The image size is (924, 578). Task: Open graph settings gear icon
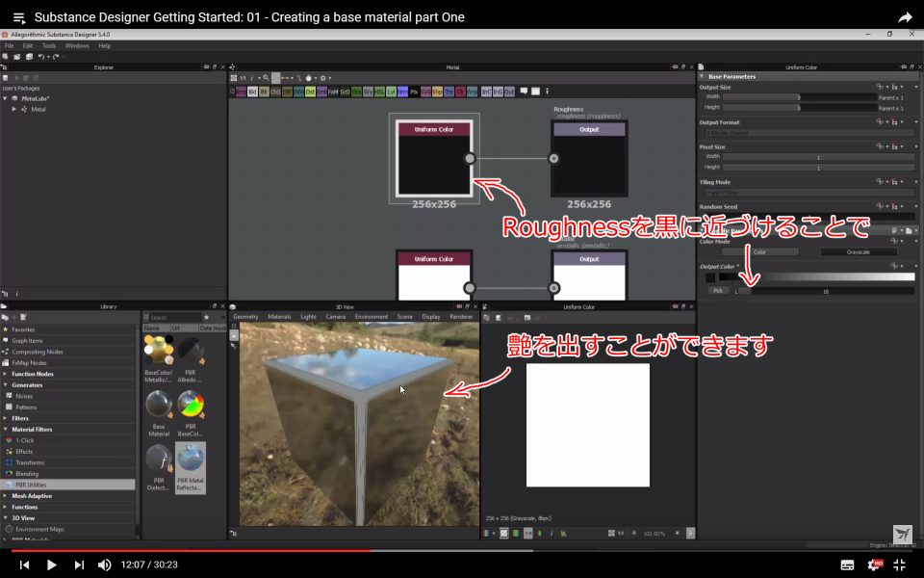tap(323, 78)
